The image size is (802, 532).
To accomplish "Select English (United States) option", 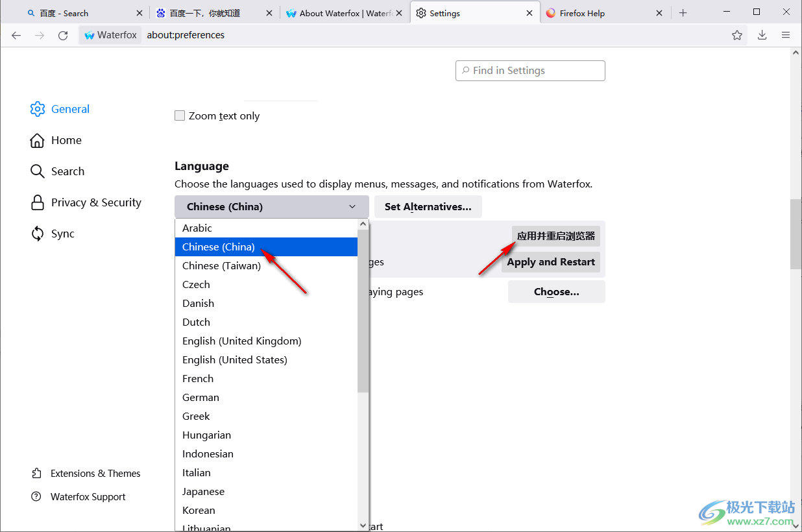I will point(266,359).
